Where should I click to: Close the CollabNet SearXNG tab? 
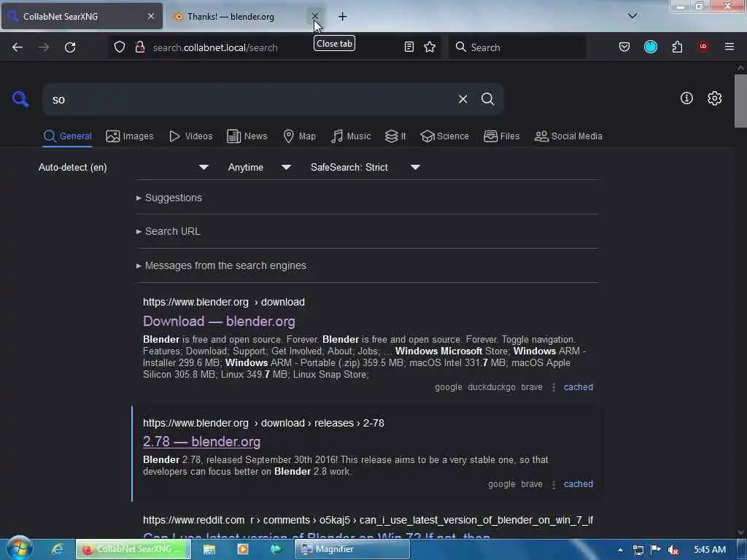pyautogui.click(x=151, y=16)
